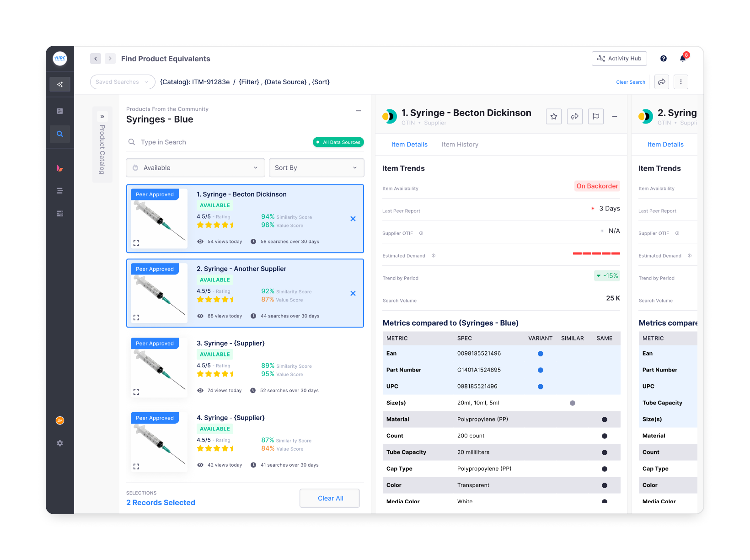This screenshot has height=560, width=750.
Task: Open the three-line list icon in sidebar
Action: click(60, 191)
